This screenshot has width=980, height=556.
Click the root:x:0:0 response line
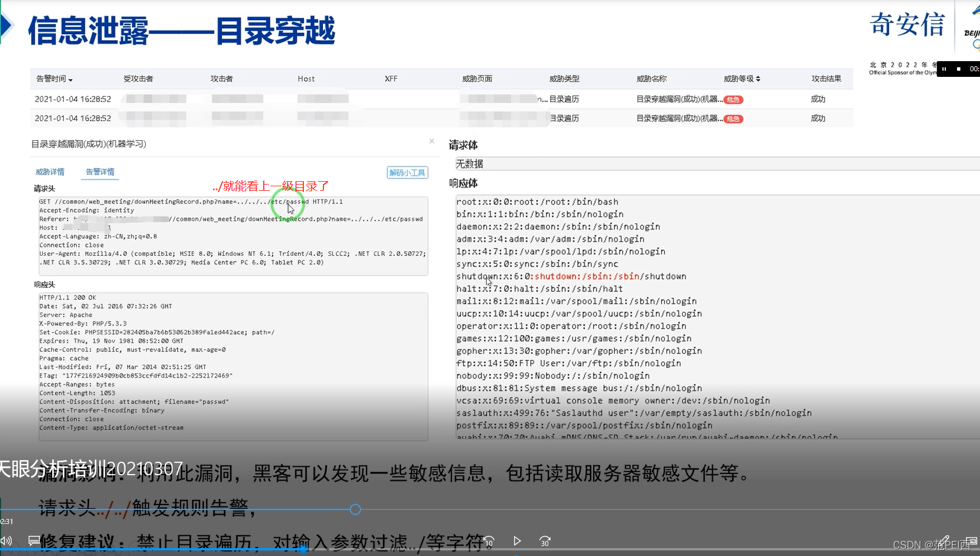(x=537, y=202)
